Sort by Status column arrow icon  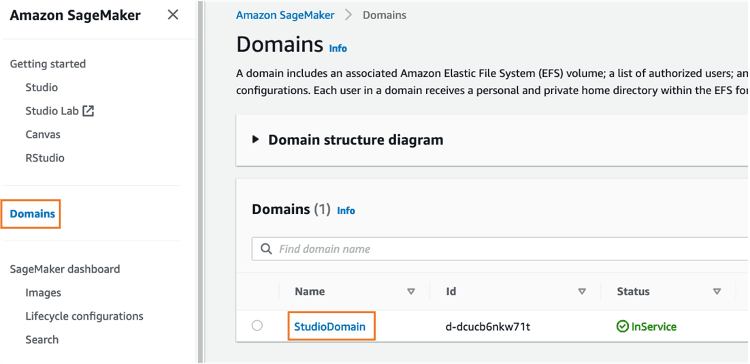coord(717,291)
